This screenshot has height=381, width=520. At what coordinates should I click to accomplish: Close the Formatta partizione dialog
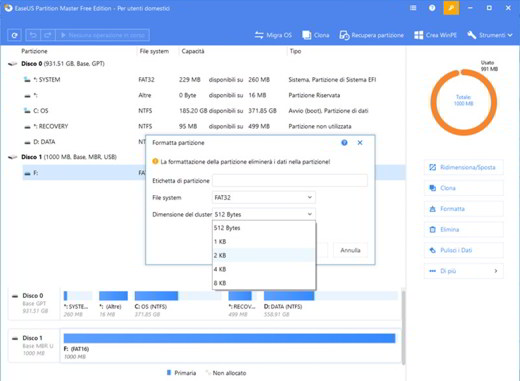pos(360,143)
